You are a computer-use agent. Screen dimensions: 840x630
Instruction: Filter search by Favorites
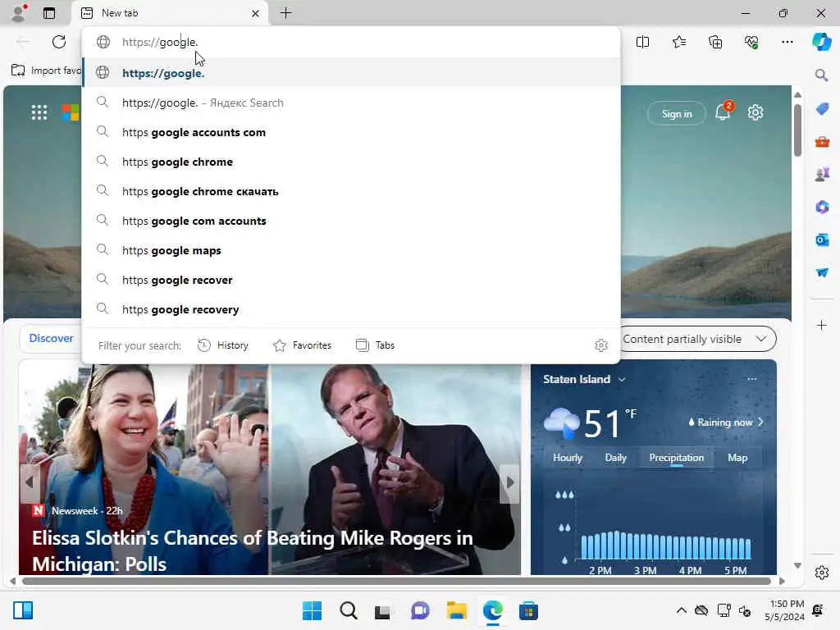click(302, 345)
